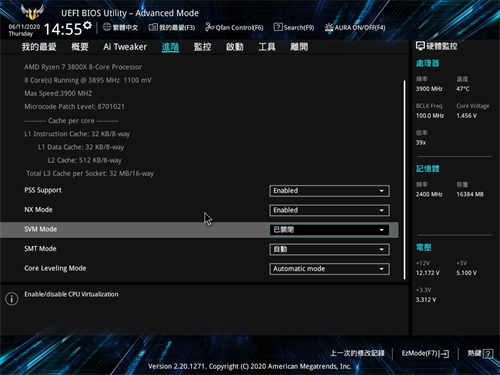Select the SVM Mode label
500x375 pixels.
tap(40, 229)
